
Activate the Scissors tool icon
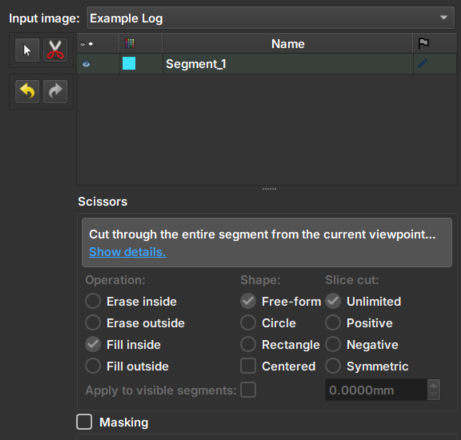point(55,50)
